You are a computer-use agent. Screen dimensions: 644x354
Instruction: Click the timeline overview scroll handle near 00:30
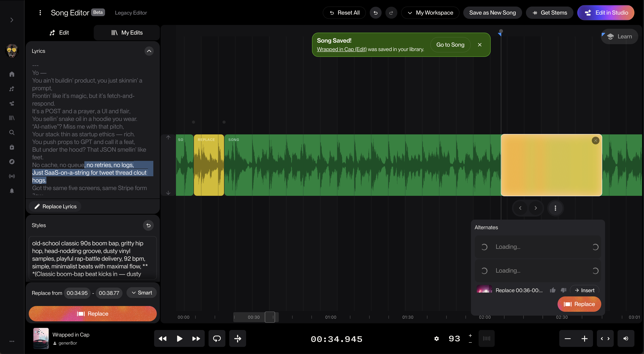pyautogui.click(x=270, y=317)
